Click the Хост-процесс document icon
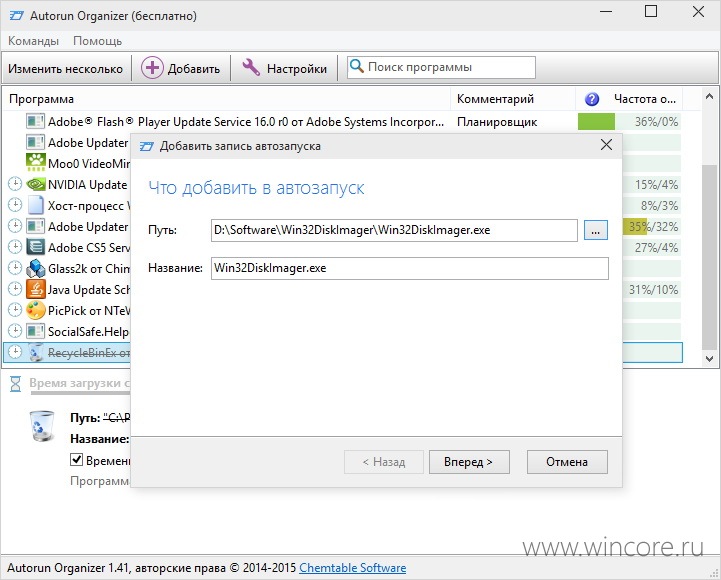The image size is (721, 580). click(x=35, y=205)
